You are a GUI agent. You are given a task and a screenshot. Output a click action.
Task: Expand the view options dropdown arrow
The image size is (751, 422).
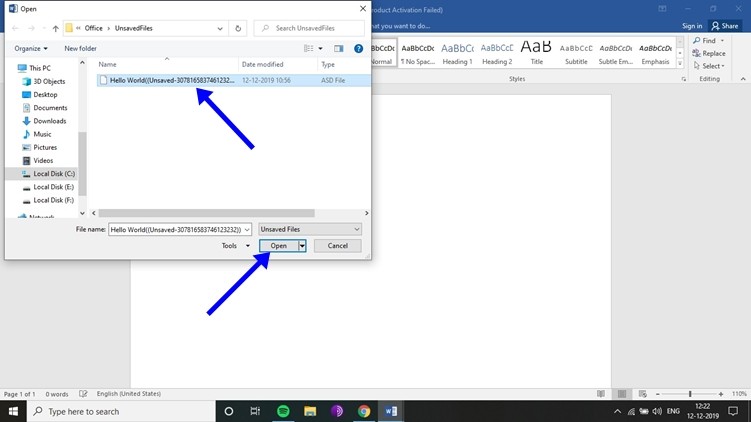tap(320, 48)
